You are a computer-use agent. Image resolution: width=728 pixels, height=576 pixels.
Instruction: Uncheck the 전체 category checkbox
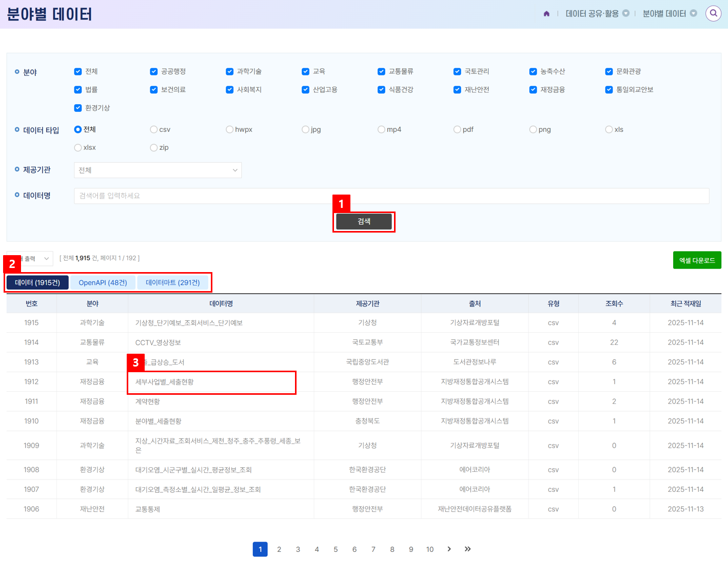coord(78,71)
